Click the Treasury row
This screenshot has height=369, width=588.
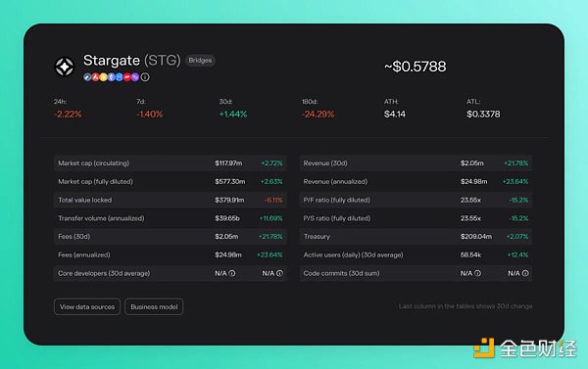pyautogui.click(x=416, y=237)
